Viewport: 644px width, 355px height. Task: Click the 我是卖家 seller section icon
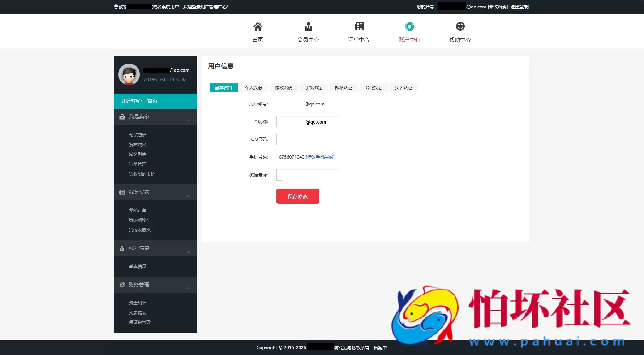122,117
